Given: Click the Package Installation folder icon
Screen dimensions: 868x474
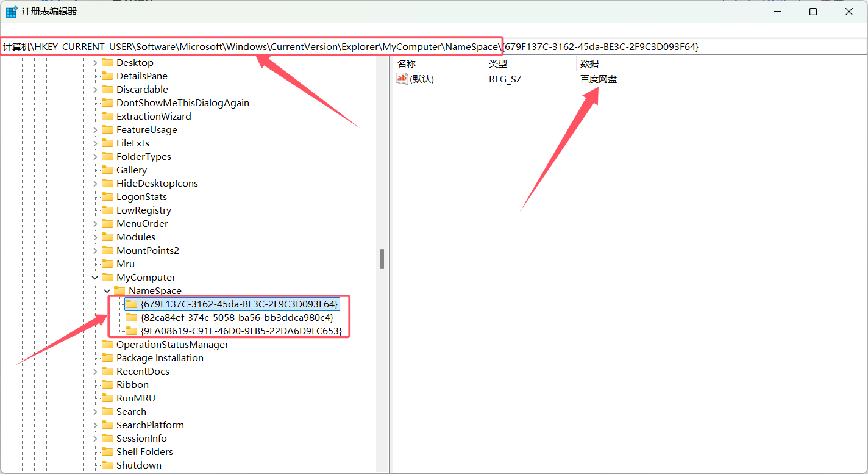Looking at the screenshot, I should click(107, 358).
